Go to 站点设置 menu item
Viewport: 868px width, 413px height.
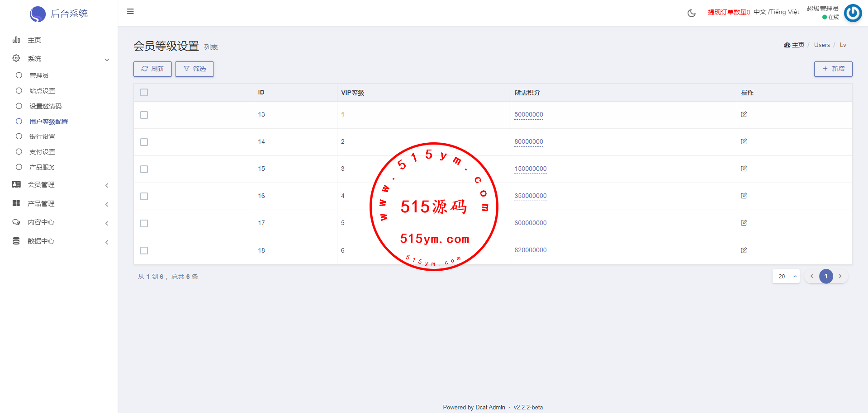tap(43, 91)
